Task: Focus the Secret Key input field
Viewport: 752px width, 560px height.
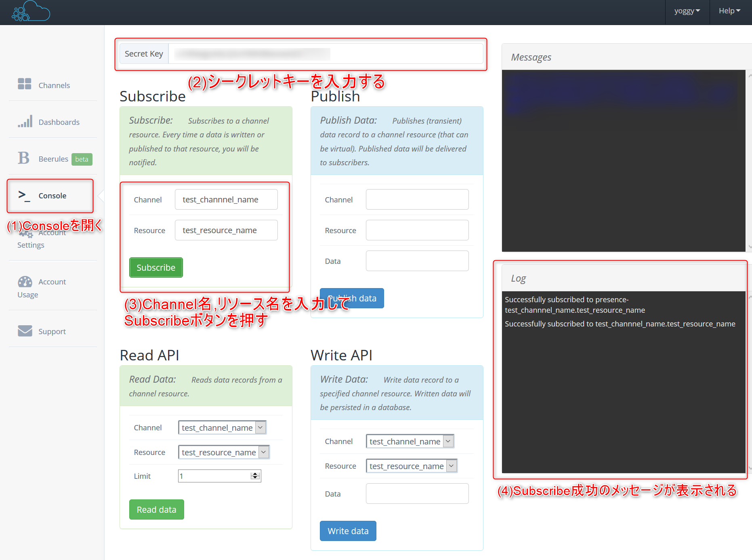Action: (325, 54)
